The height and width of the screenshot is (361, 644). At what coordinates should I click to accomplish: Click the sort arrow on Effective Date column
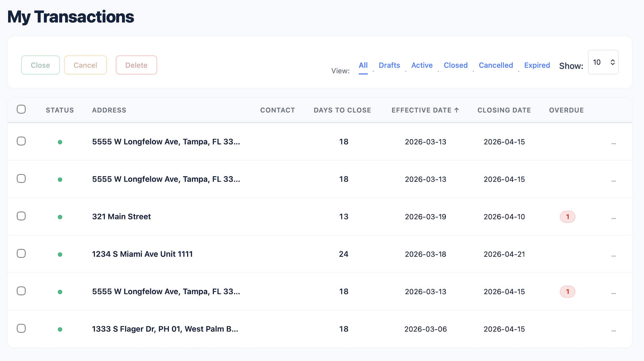coord(456,110)
